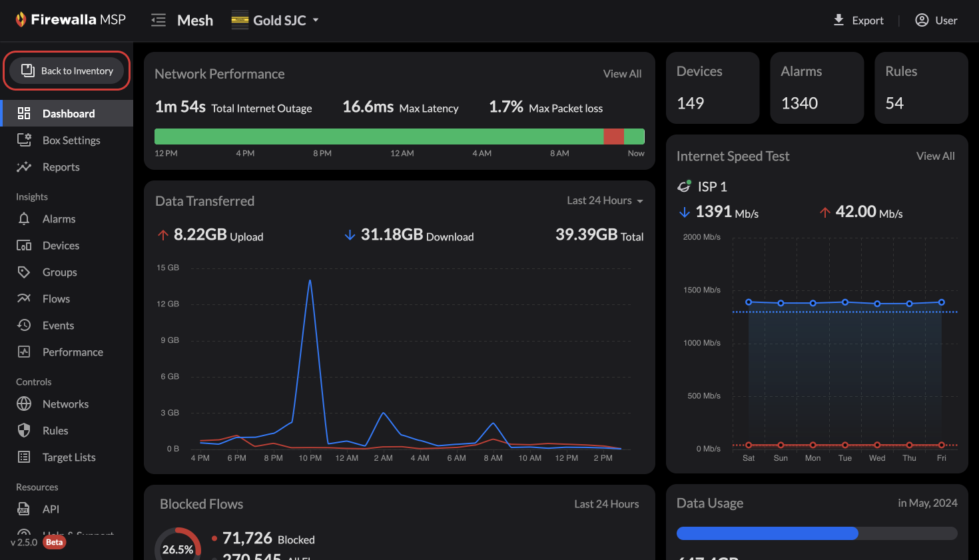Click the Networks globe icon

24,404
